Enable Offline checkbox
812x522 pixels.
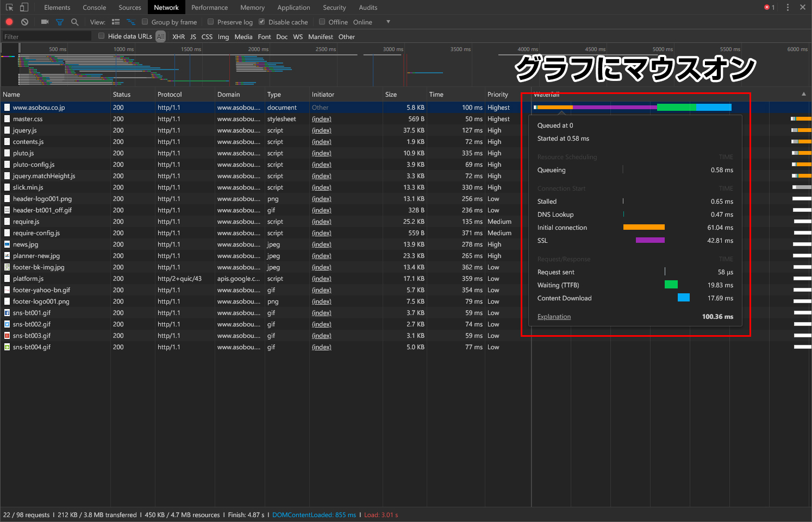[x=322, y=22]
